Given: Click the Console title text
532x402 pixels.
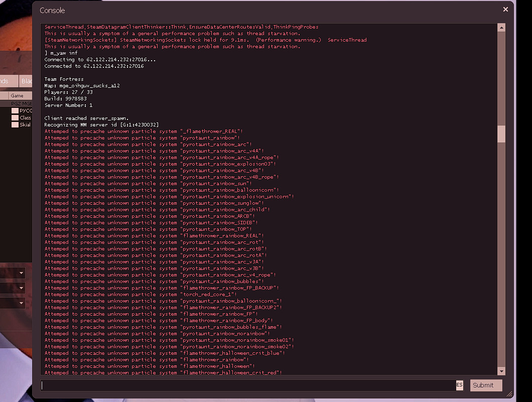Looking at the screenshot, I should click(x=52, y=11).
